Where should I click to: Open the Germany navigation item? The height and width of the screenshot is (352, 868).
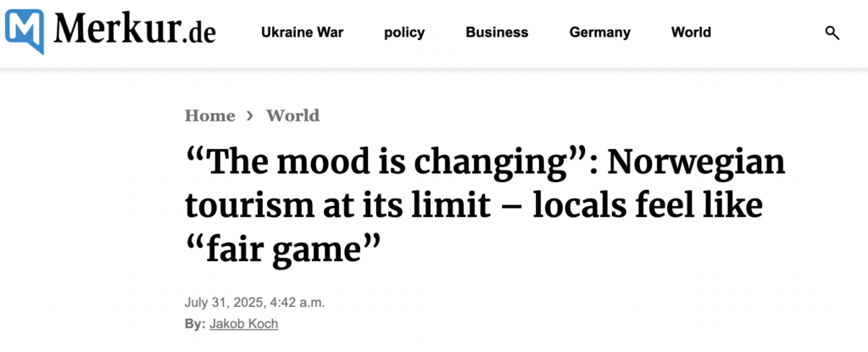tap(600, 33)
